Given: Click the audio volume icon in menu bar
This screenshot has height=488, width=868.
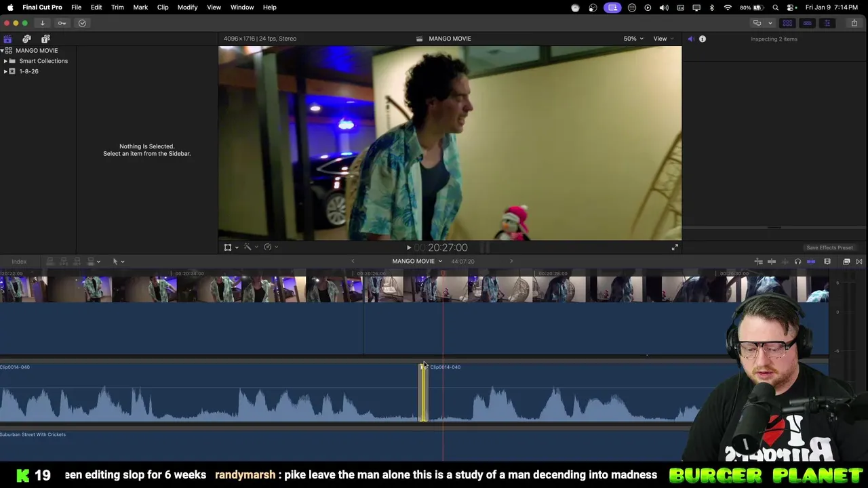Looking at the screenshot, I should pos(664,7).
